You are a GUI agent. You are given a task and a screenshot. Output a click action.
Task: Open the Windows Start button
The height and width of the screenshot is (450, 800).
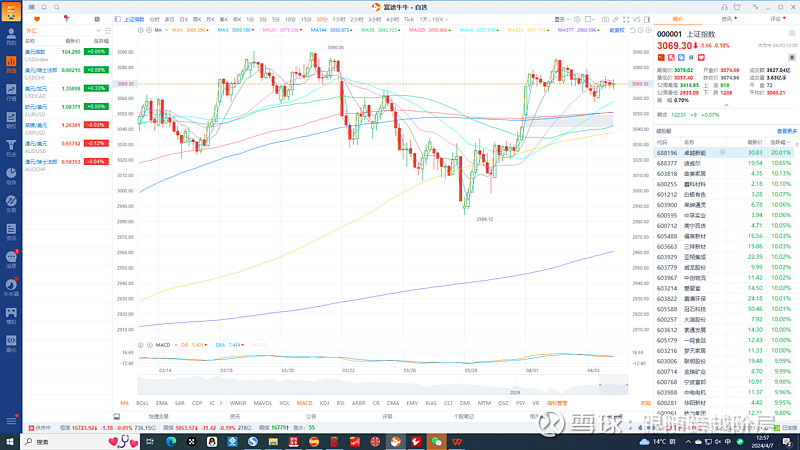[x=10, y=441]
